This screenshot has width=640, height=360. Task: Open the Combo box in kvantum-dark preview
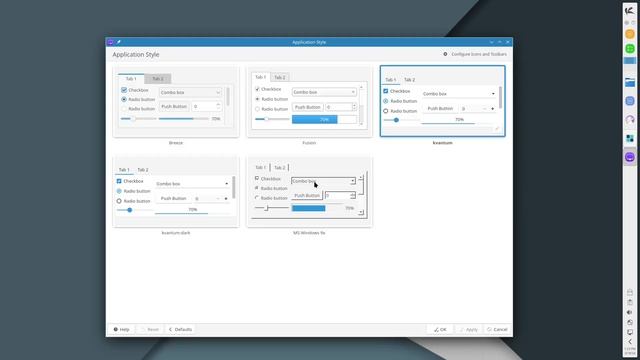pyautogui.click(x=192, y=184)
